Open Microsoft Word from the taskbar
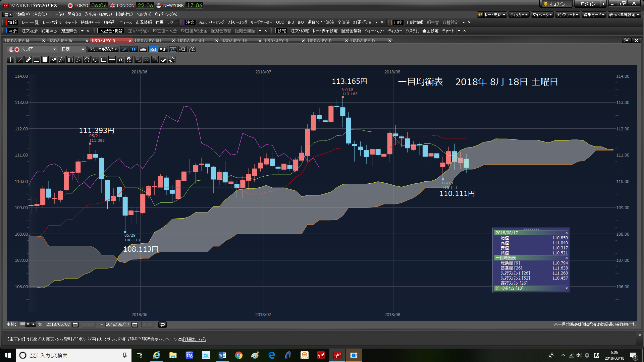 pyautogui.click(x=222, y=355)
